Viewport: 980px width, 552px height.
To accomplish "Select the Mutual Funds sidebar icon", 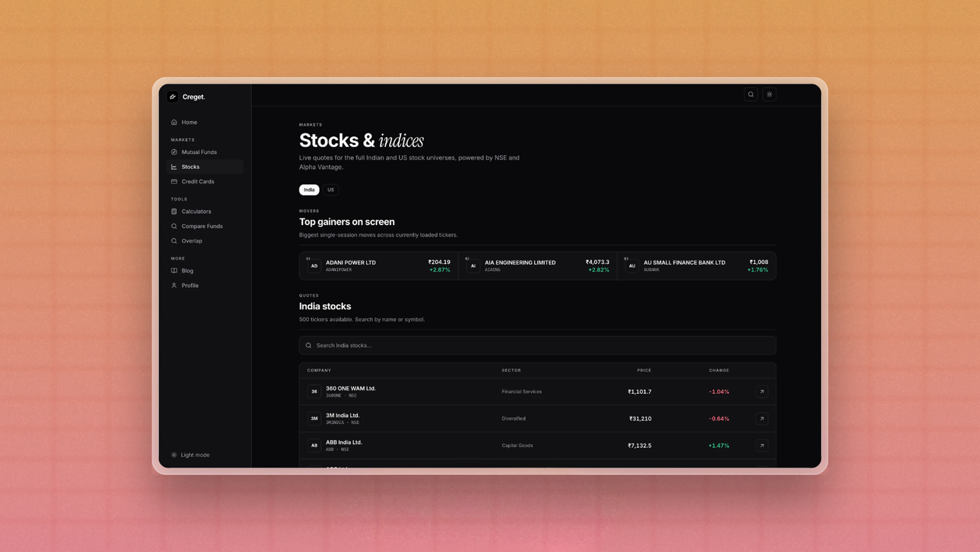I will tap(174, 152).
